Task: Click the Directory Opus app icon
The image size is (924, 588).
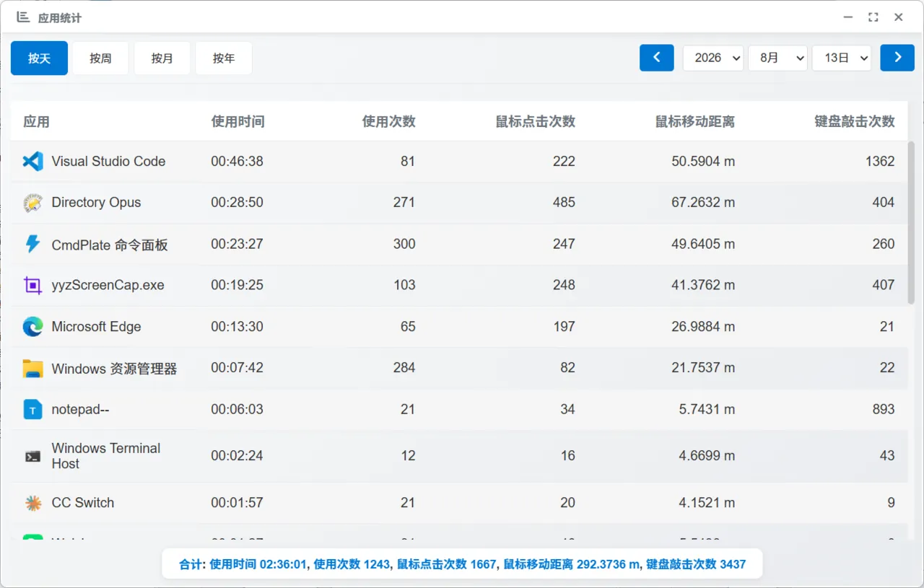Action: (x=33, y=203)
